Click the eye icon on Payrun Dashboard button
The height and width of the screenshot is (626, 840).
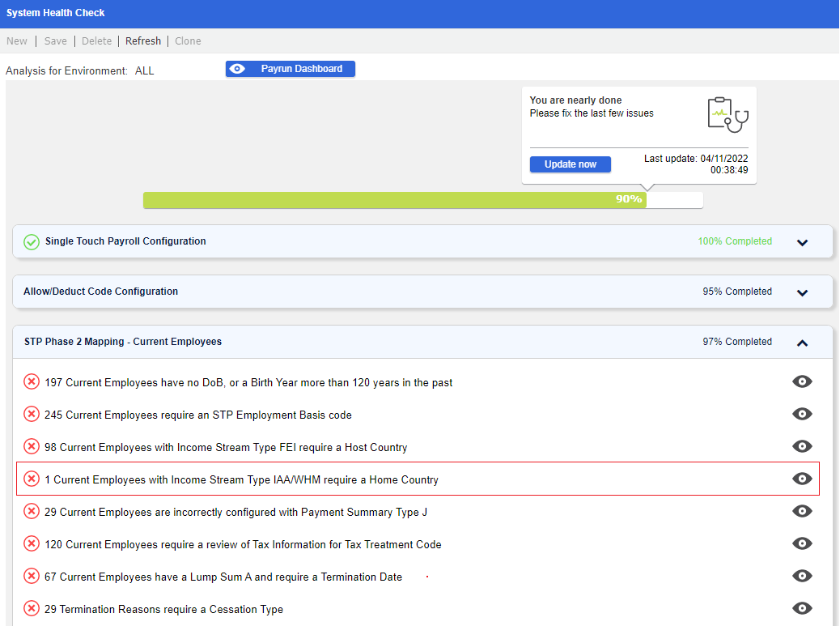click(237, 69)
